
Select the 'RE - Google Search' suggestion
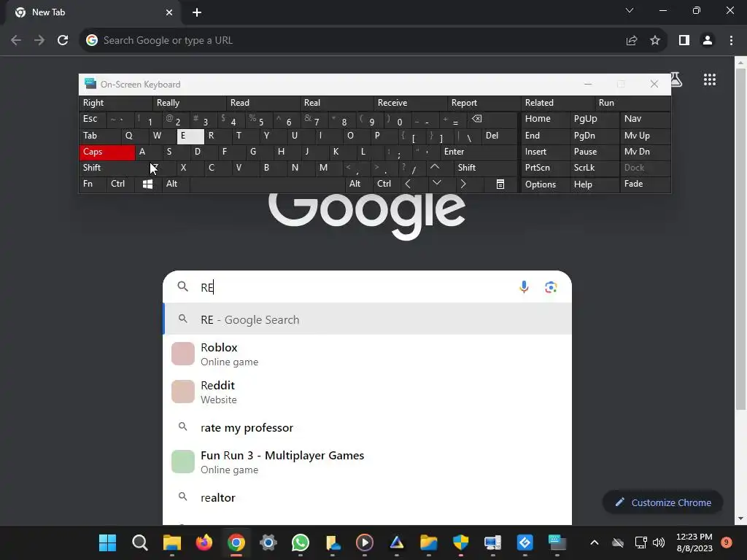click(367, 319)
